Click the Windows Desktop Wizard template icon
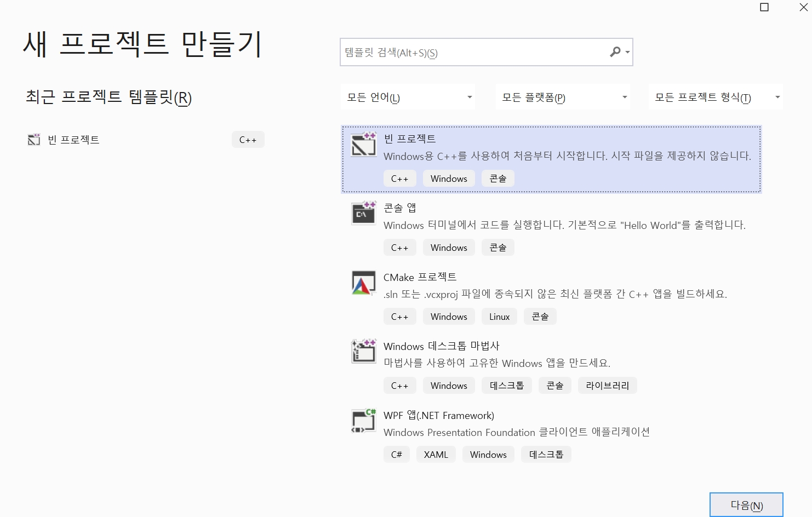Screen dimensions: 812x517 point(363,351)
